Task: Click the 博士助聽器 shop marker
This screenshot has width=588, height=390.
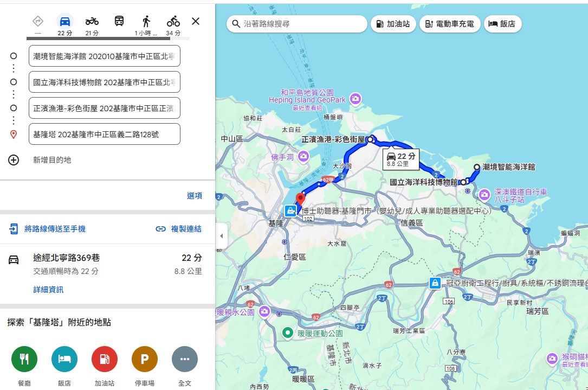Action: (290, 211)
